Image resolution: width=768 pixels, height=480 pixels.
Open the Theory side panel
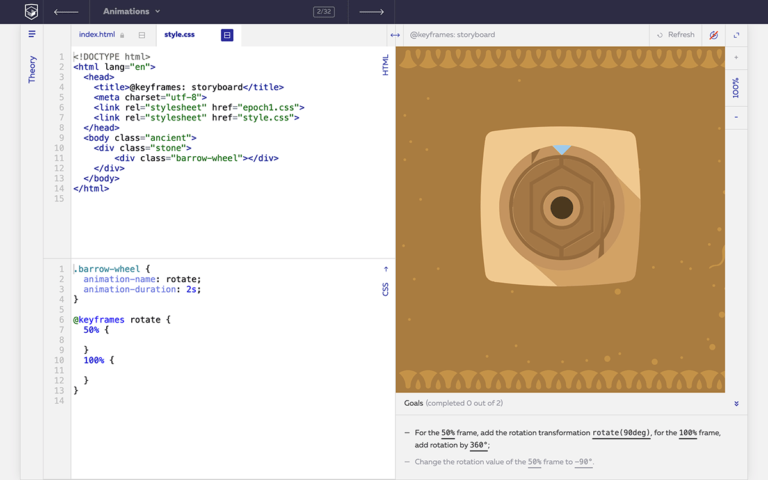pyautogui.click(x=32, y=69)
